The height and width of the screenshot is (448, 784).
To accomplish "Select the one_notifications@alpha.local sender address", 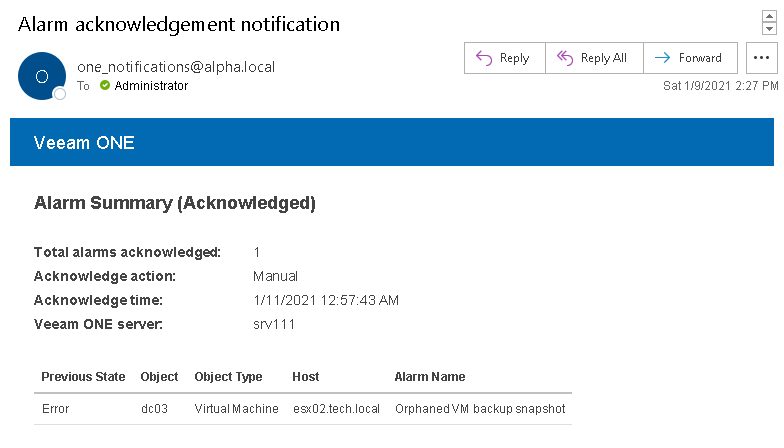I will click(176, 67).
